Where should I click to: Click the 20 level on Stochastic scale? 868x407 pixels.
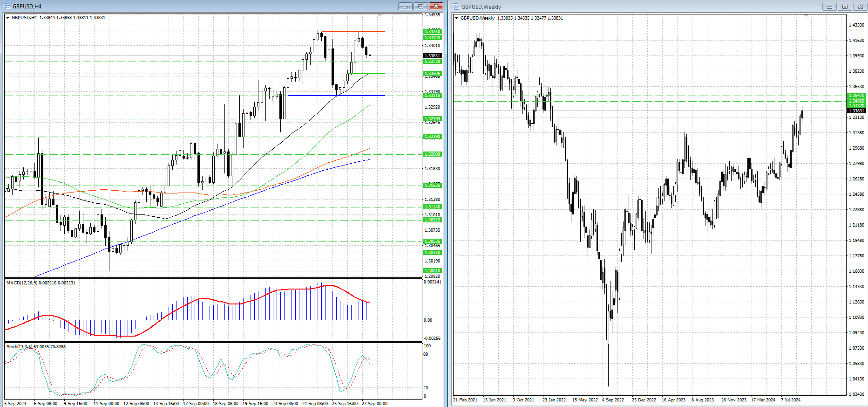pos(426,388)
